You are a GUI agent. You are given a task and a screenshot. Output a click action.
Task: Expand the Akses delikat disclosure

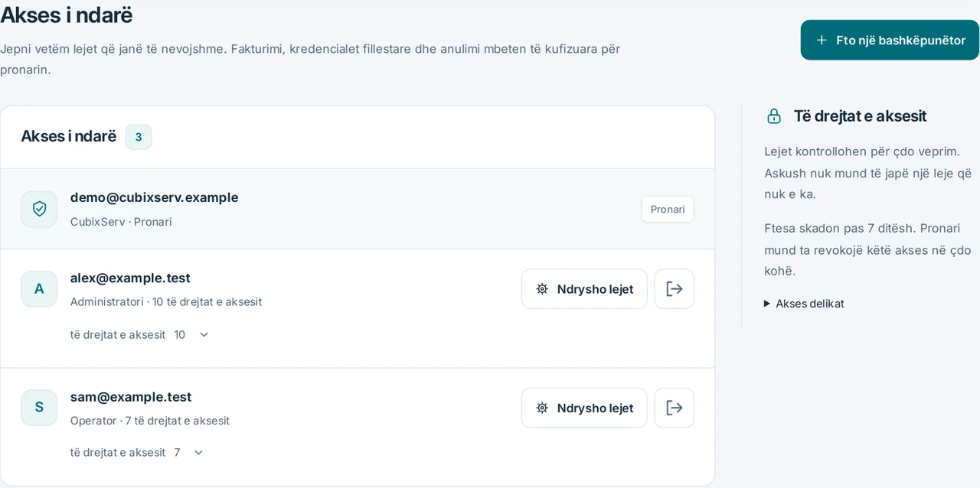click(x=804, y=304)
